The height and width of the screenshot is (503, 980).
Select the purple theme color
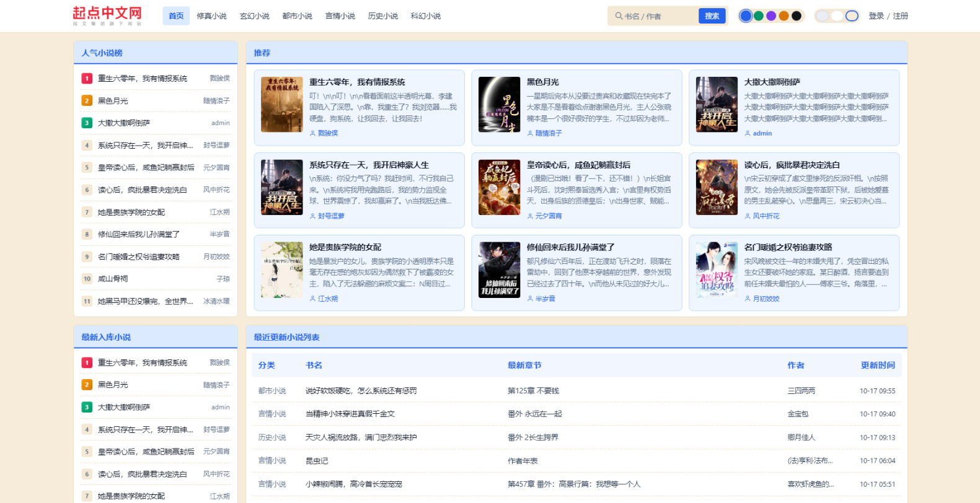[x=771, y=16]
